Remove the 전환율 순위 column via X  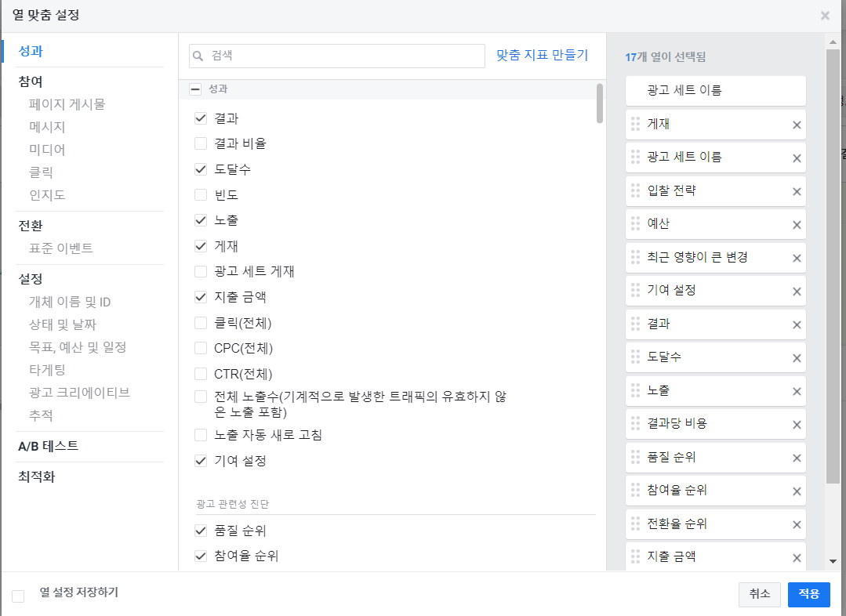click(797, 525)
